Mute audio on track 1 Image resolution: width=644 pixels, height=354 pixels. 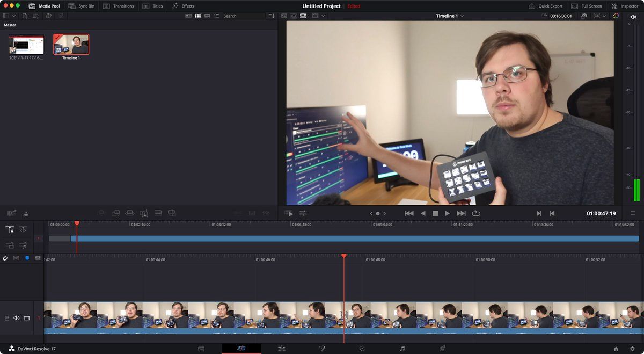tap(16, 318)
